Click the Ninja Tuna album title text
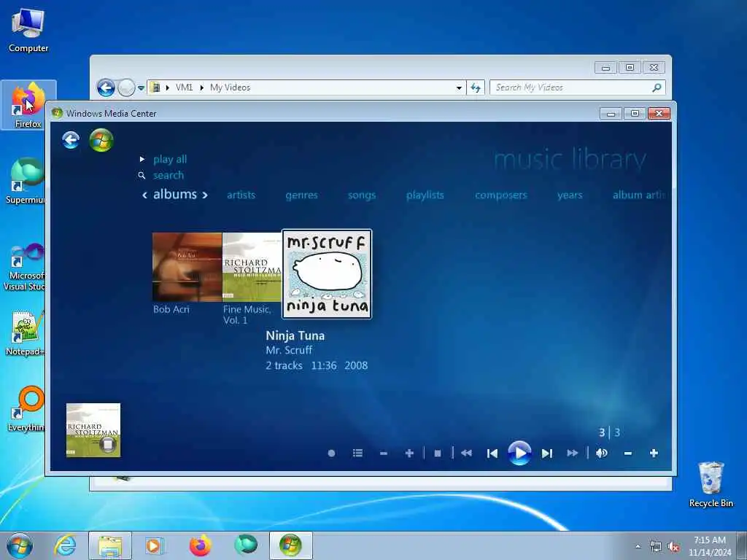This screenshot has height=560, width=747. pos(295,335)
